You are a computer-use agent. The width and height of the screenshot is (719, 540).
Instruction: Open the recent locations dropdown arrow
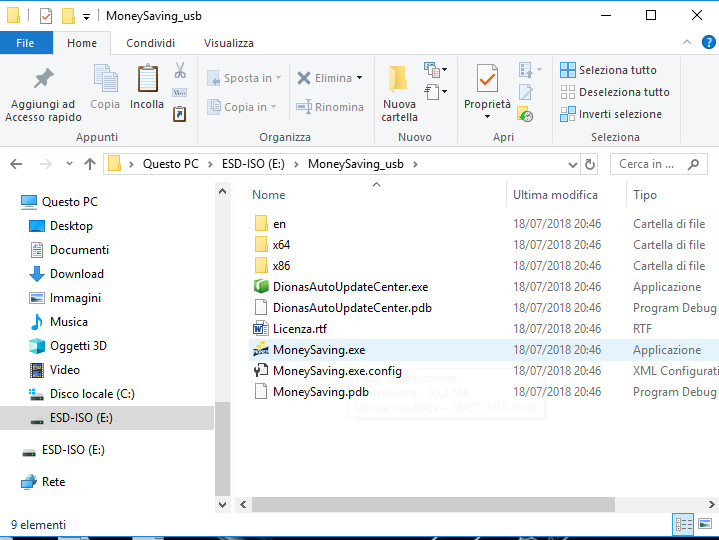[69, 164]
